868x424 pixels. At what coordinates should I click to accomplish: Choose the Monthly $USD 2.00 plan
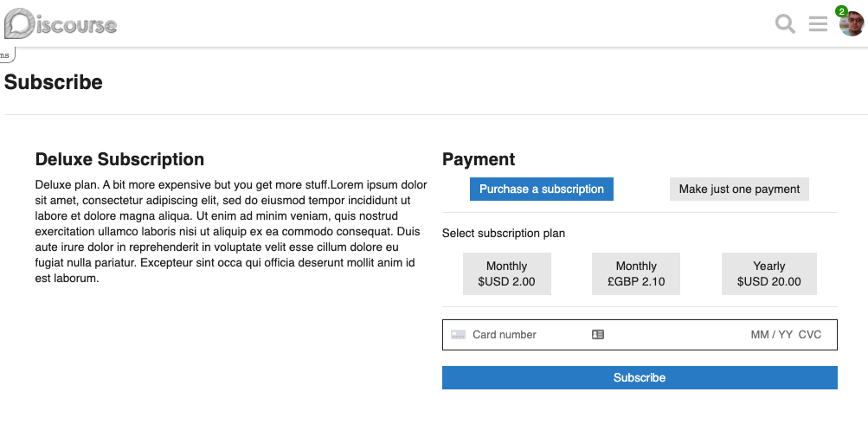[x=506, y=274]
